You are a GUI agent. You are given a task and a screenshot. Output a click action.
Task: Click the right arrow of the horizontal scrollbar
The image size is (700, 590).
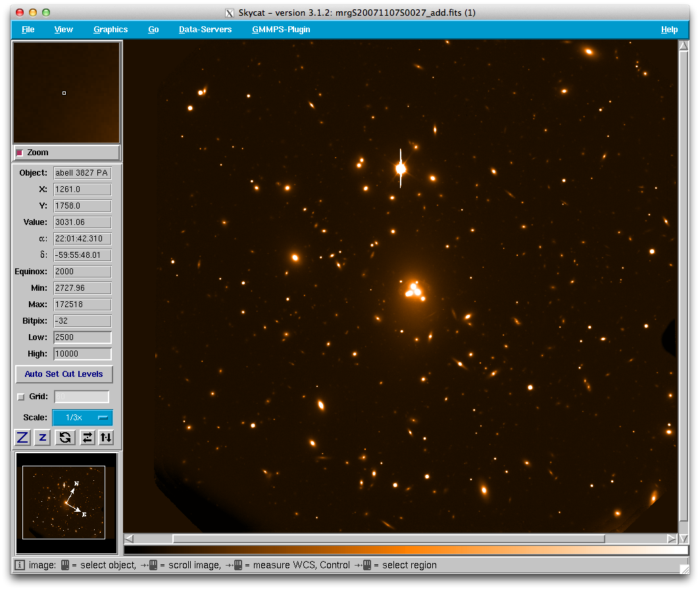[672, 539]
